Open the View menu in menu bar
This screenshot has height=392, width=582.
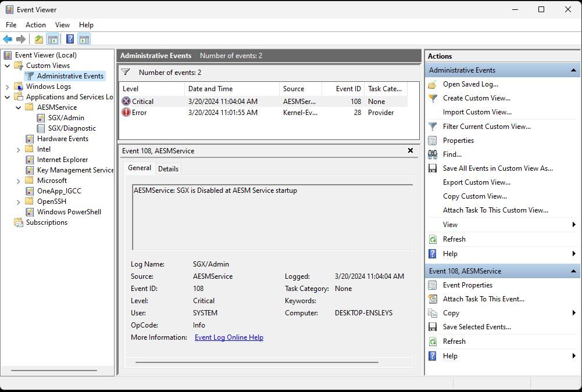(x=62, y=25)
